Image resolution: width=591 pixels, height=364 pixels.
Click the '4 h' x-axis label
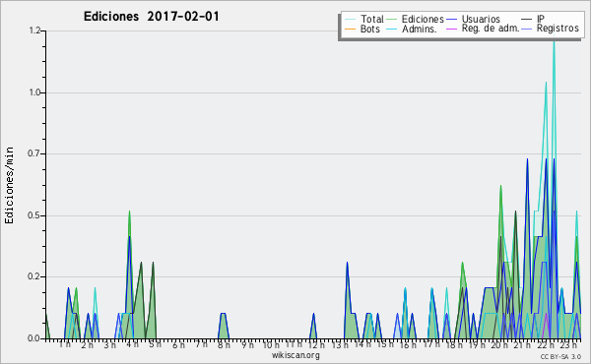coord(133,344)
